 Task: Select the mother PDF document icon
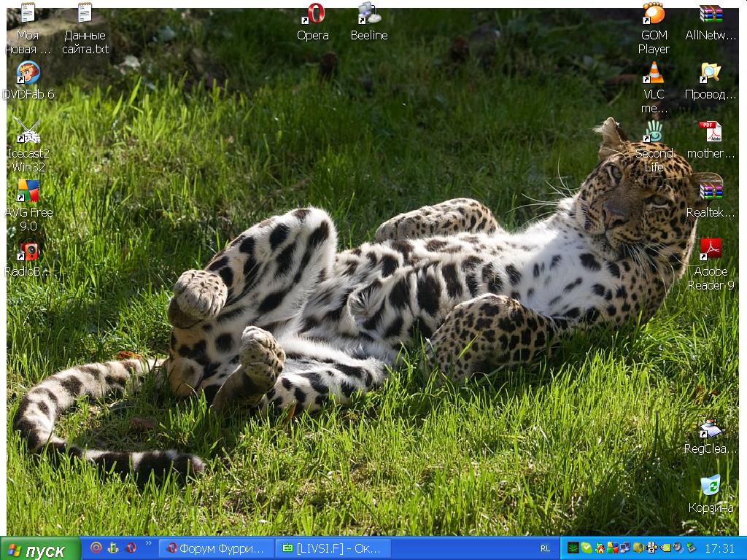click(711, 133)
